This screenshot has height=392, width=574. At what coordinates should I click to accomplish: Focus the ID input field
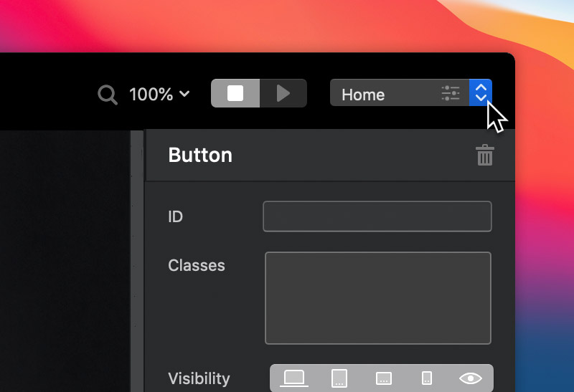click(377, 216)
